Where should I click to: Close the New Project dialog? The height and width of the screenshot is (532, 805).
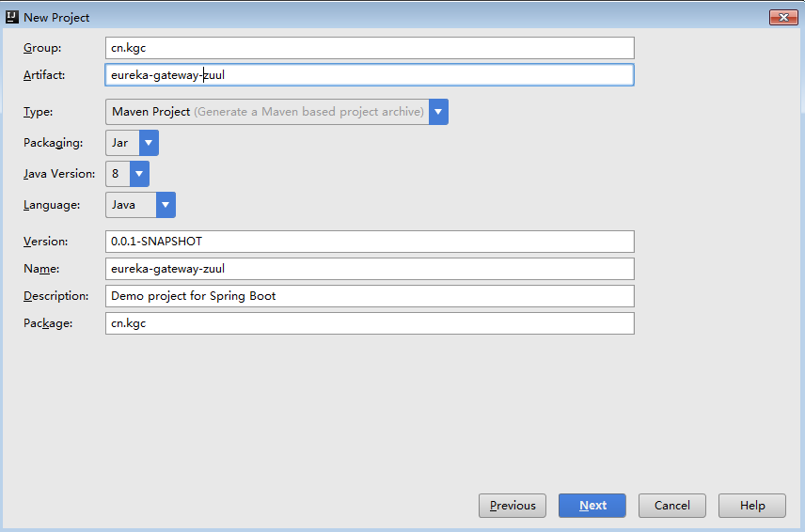click(x=782, y=17)
